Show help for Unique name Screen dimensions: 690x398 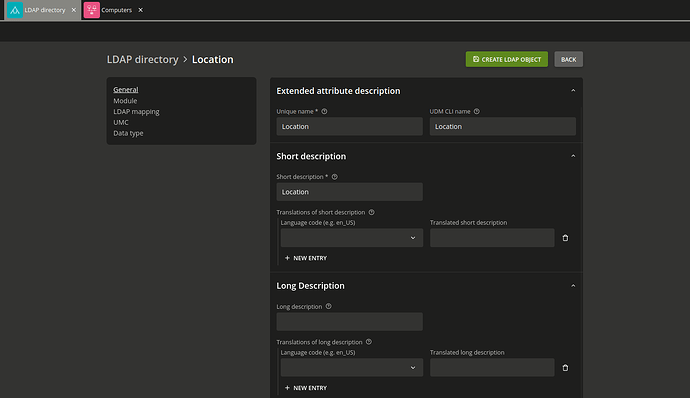click(324, 111)
